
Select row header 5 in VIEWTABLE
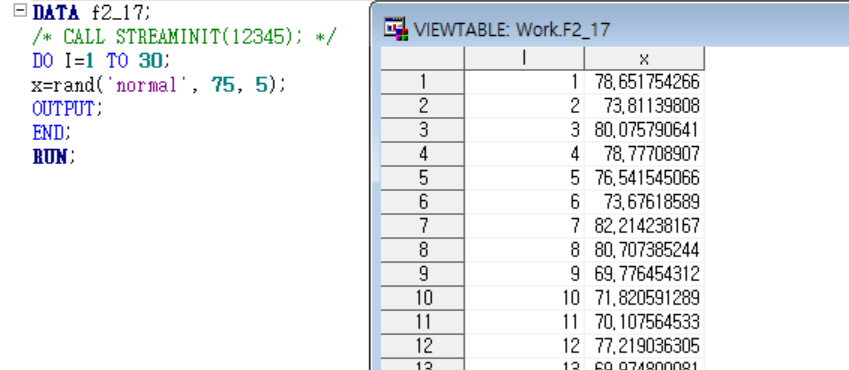(422, 178)
